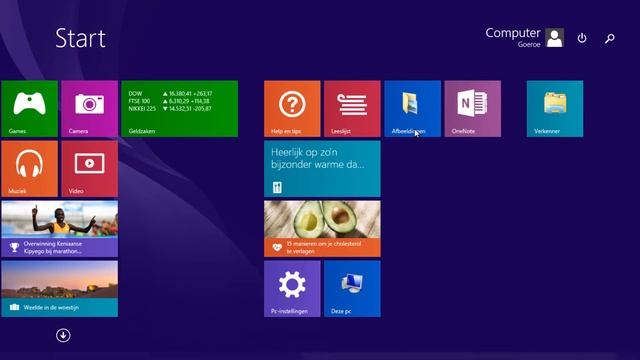Image resolution: width=640 pixels, height=360 pixels.
Task: Click the user account picture
Action: point(555,38)
